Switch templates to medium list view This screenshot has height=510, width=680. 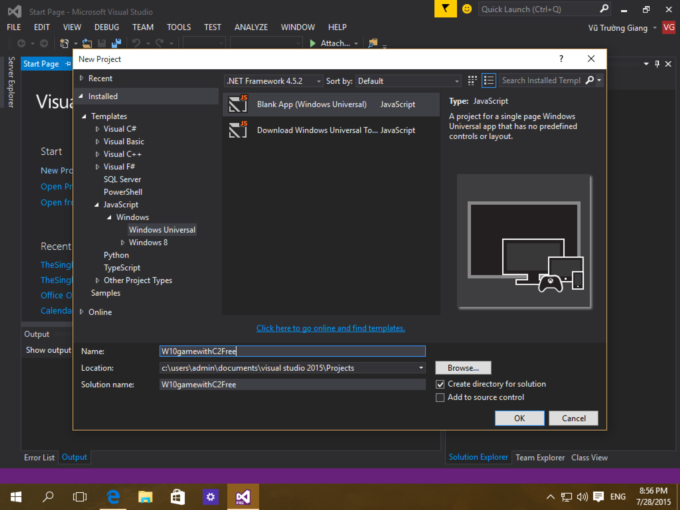tap(489, 80)
